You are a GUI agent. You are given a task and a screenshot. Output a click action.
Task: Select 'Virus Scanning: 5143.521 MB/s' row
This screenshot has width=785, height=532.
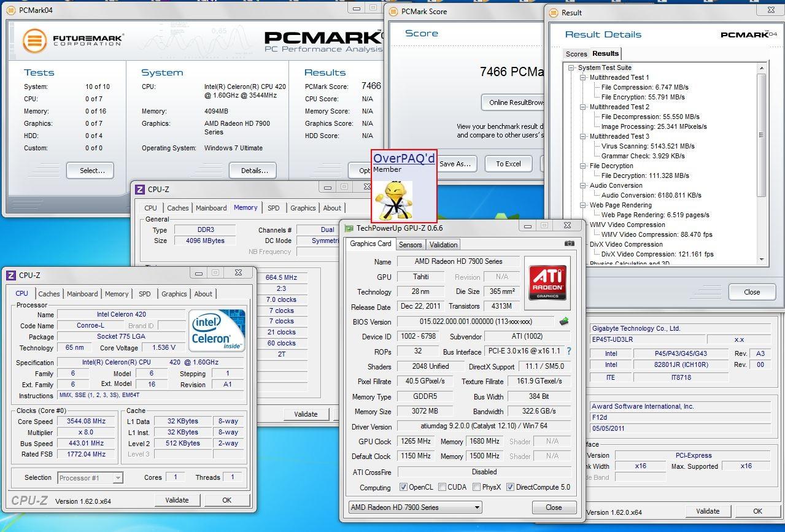click(x=648, y=146)
